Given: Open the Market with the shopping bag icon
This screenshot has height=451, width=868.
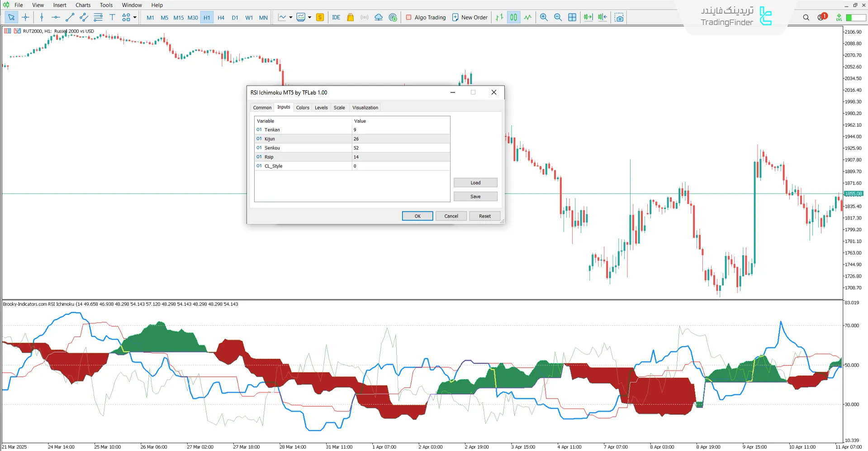Looking at the screenshot, I should point(350,17).
